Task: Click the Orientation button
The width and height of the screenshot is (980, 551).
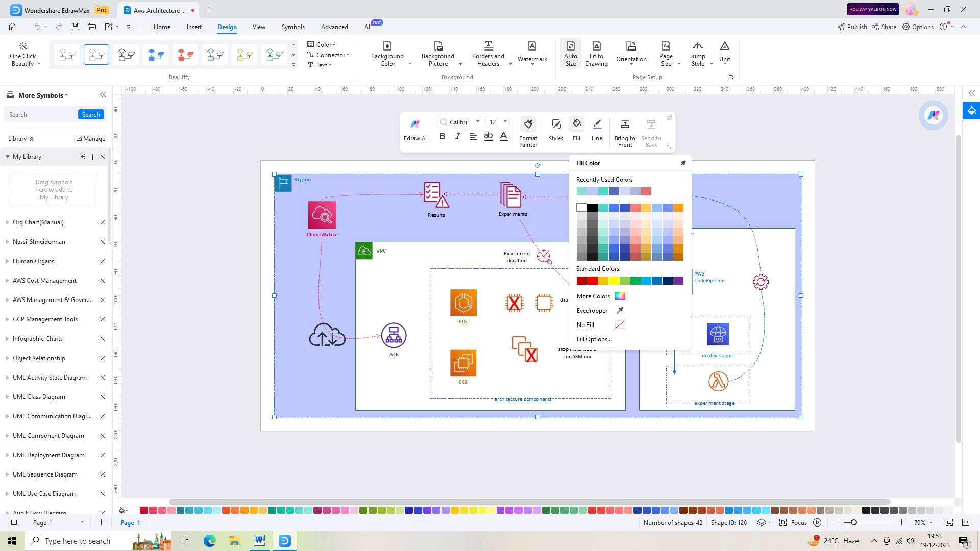Action: coord(631,52)
